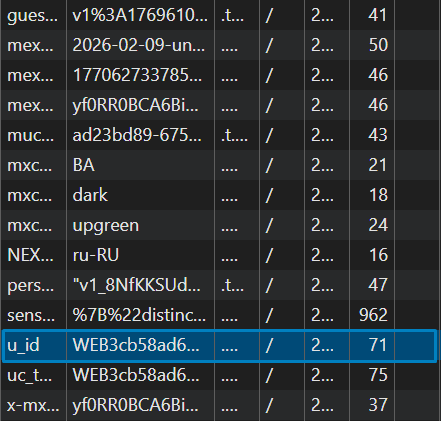The height and width of the screenshot is (421, 441).
Task: Select the "x-mx..." cookie name cell
Action: (33, 405)
